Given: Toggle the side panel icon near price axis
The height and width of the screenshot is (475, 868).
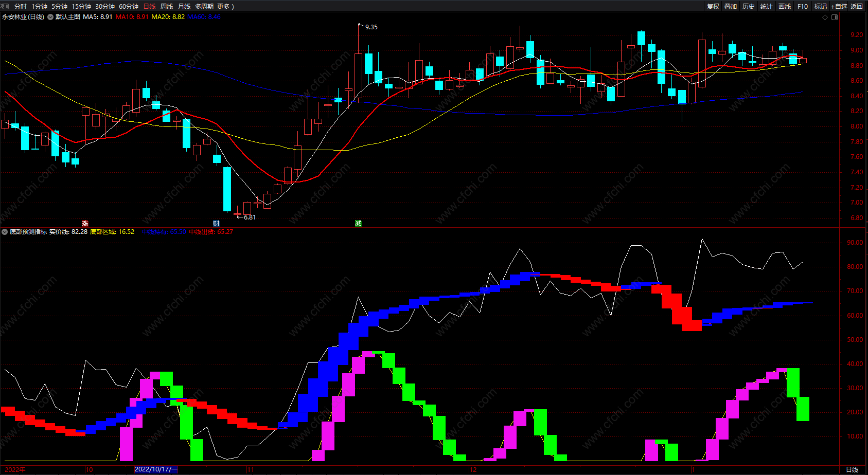Looking at the screenshot, I should (835, 17).
